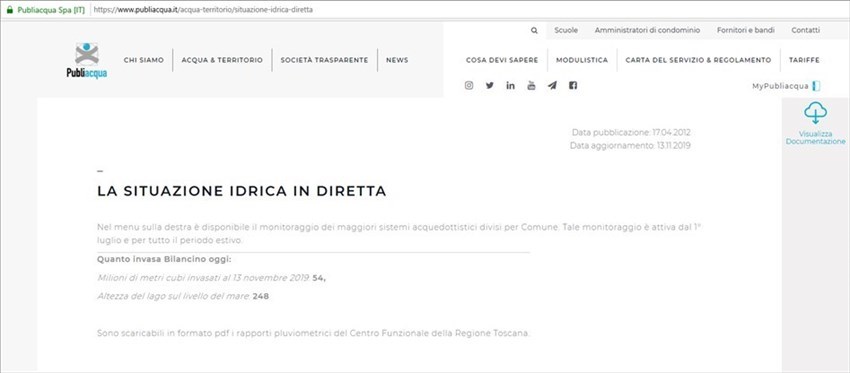This screenshot has width=850, height=373.
Task: Click the cloud download documentation icon
Action: 815,113
